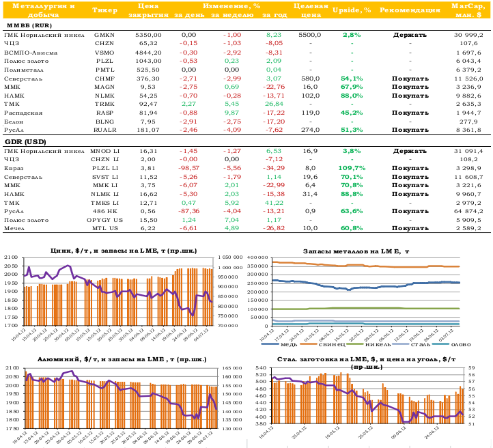Click the MarCap column header
The width and height of the screenshot is (493, 448).
(468, 10)
